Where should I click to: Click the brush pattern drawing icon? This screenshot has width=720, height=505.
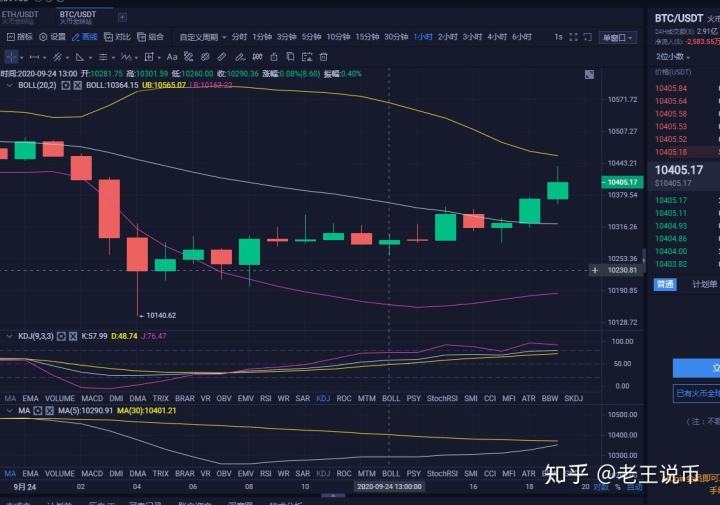188,56
